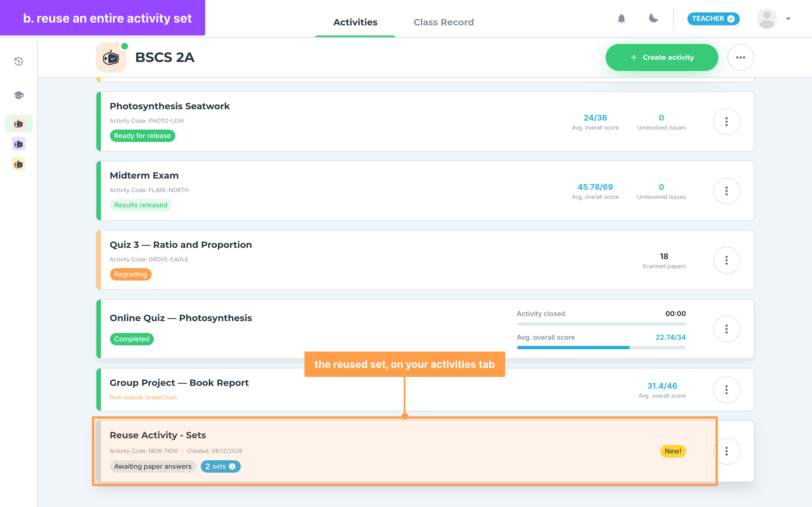Open the graduation cap classes icon
Viewport: 812px width, 507px height.
click(x=18, y=95)
